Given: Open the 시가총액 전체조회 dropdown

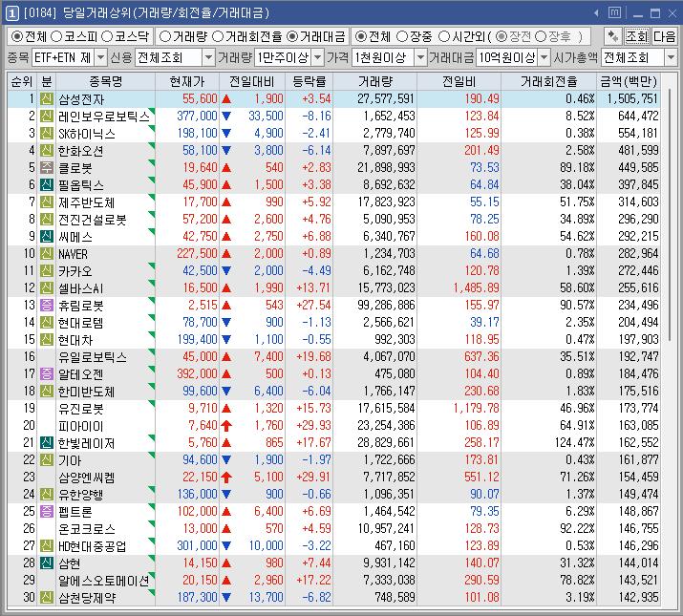Looking at the screenshot, I should [671, 57].
